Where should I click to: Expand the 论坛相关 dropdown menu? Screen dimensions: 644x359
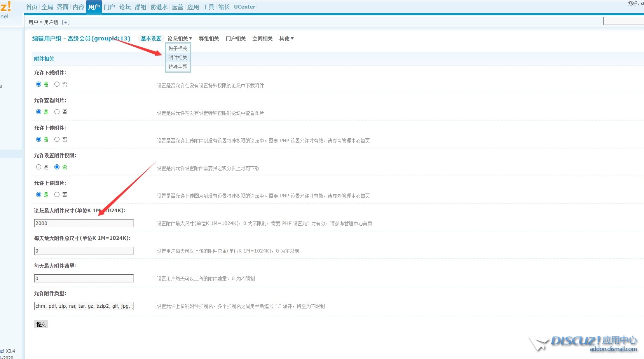coord(180,38)
